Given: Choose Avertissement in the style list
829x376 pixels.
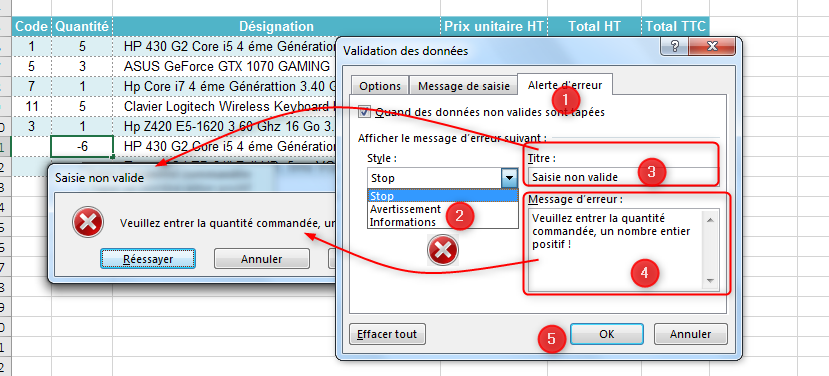Looking at the screenshot, I should pyautogui.click(x=443, y=209).
